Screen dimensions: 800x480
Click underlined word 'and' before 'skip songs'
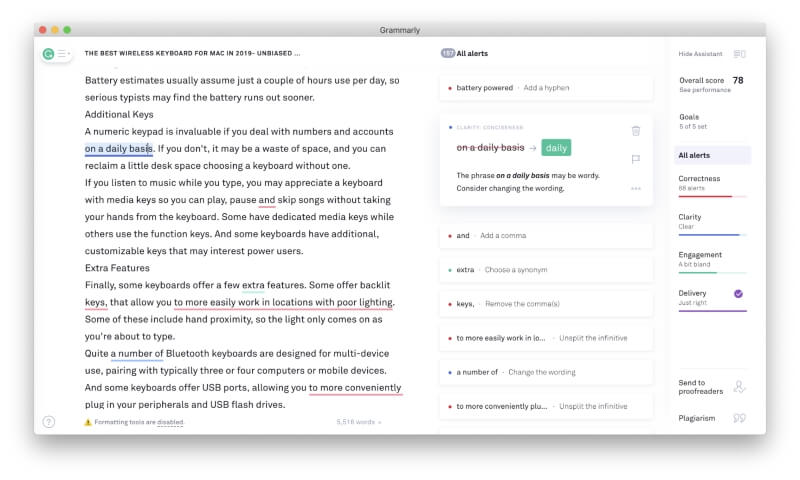coord(267,200)
